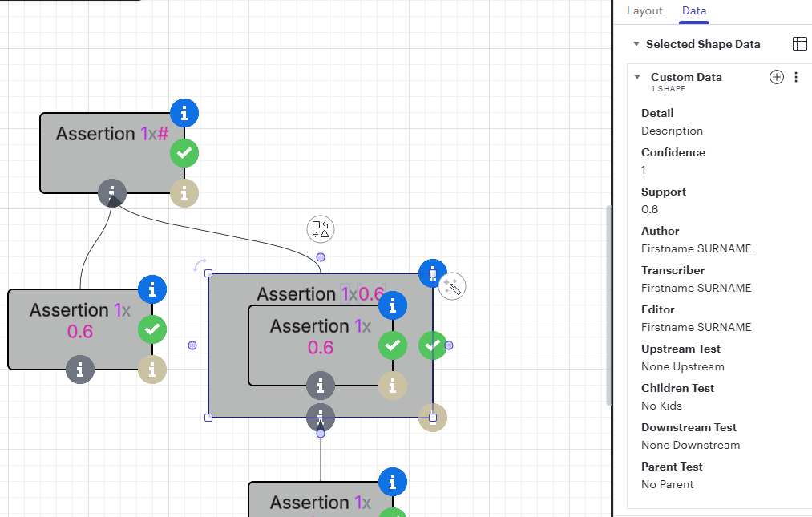
Task: Edit the Support value 0.6
Action: click(x=650, y=210)
